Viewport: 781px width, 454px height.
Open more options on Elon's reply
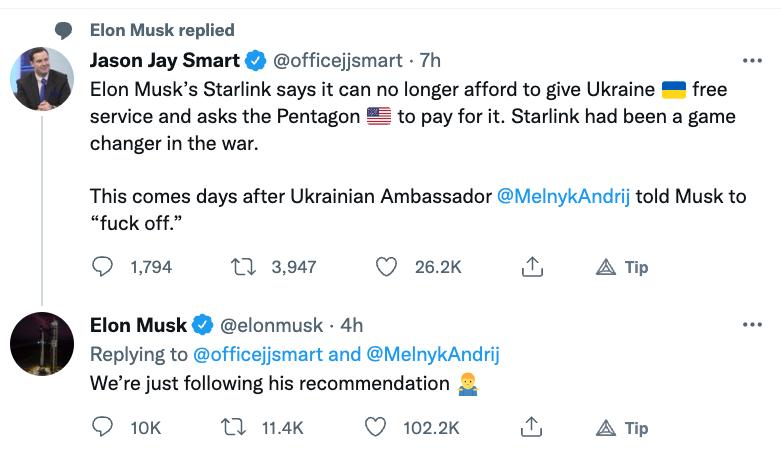(752, 324)
